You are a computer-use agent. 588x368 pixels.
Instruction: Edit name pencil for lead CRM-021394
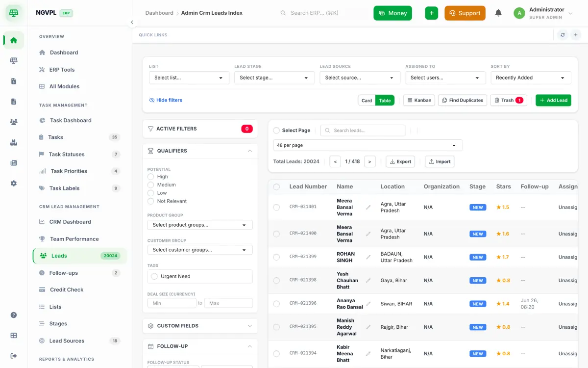pyautogui.click(x=368, y=354)
